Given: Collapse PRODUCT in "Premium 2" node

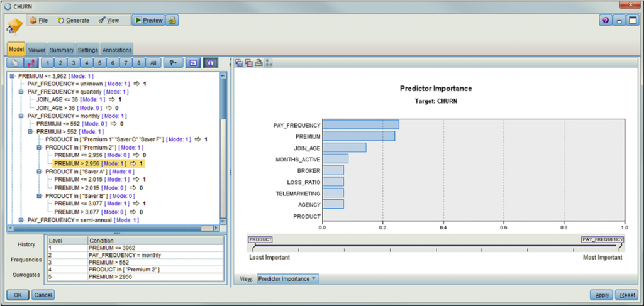Looking at the screenshot, I should coord(40,147).
